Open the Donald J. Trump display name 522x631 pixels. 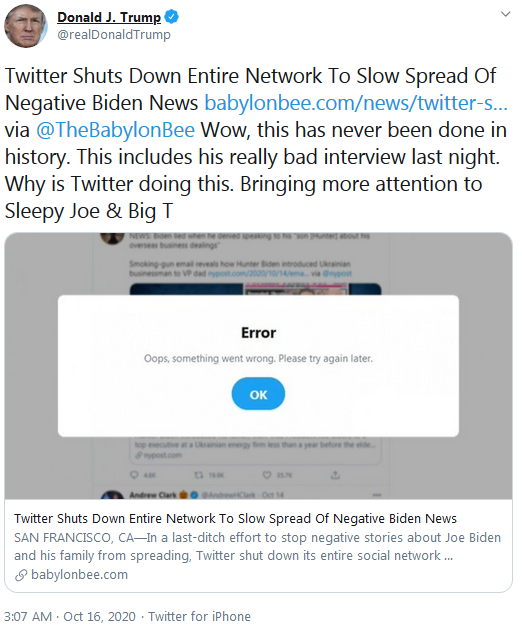pyautogui.click(x=109, y=17)
